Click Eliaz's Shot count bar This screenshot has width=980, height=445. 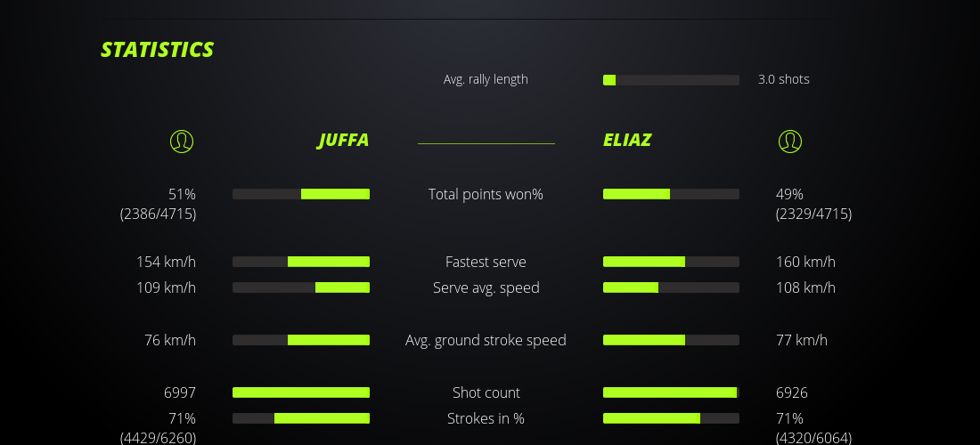[x=671, y=392]
